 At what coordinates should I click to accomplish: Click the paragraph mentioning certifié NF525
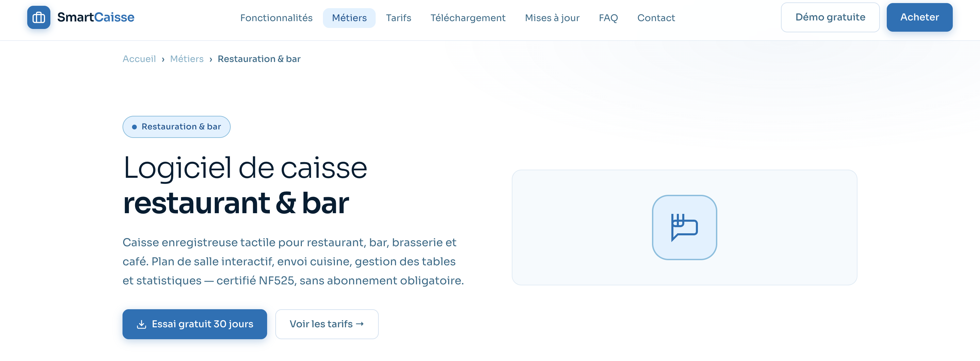coord(293,262)
